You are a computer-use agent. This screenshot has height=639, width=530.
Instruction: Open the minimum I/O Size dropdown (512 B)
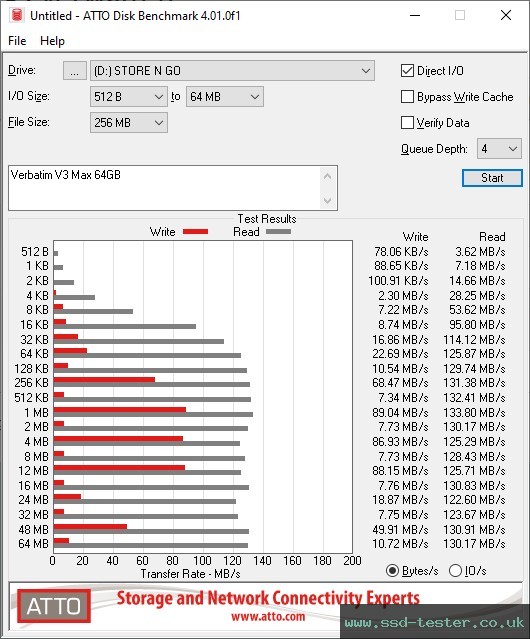point(129,97)
